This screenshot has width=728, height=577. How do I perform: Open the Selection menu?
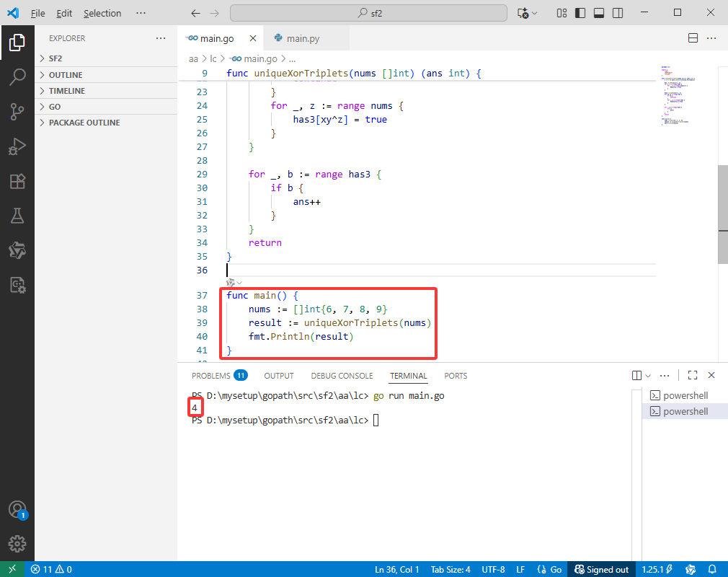click(x=102, y=14)
